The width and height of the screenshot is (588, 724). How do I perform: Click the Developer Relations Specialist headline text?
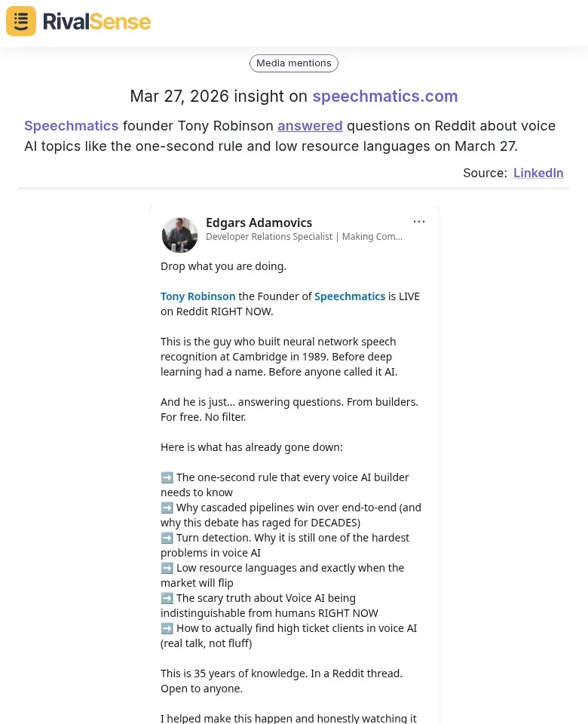(304, 236)
